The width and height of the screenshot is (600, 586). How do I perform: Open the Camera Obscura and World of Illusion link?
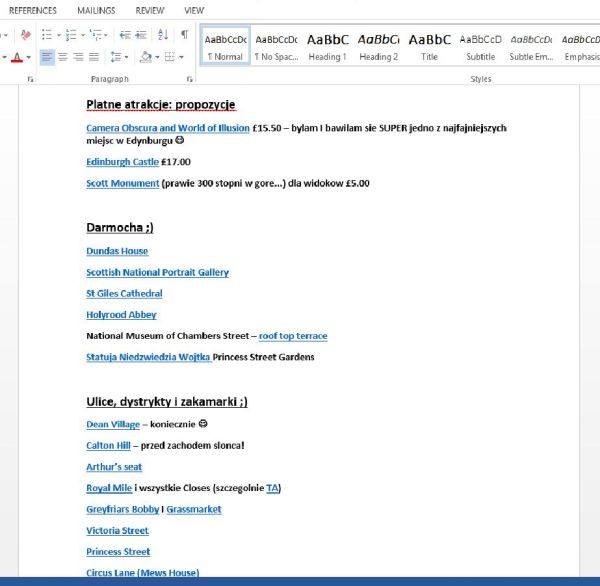[168, 128]
